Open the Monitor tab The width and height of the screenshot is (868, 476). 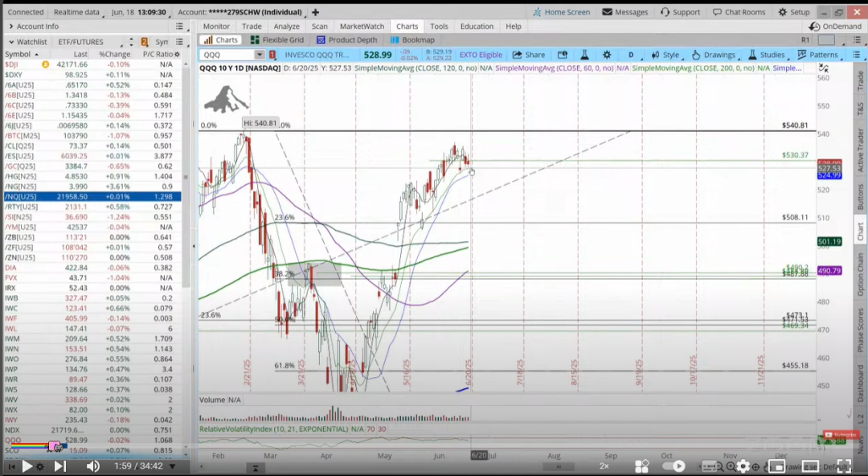tap(216, 26)
